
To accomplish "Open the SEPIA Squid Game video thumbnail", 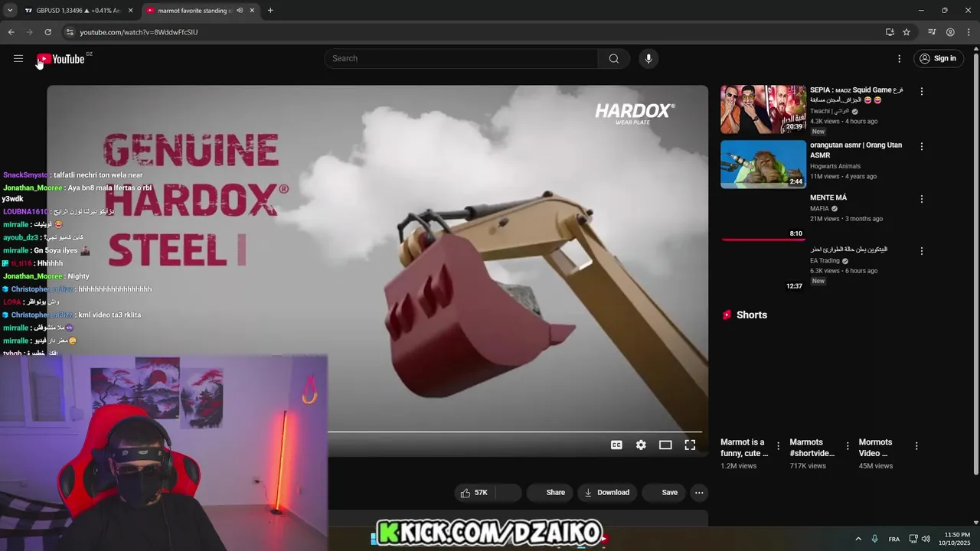I will (x=763, y=109).
